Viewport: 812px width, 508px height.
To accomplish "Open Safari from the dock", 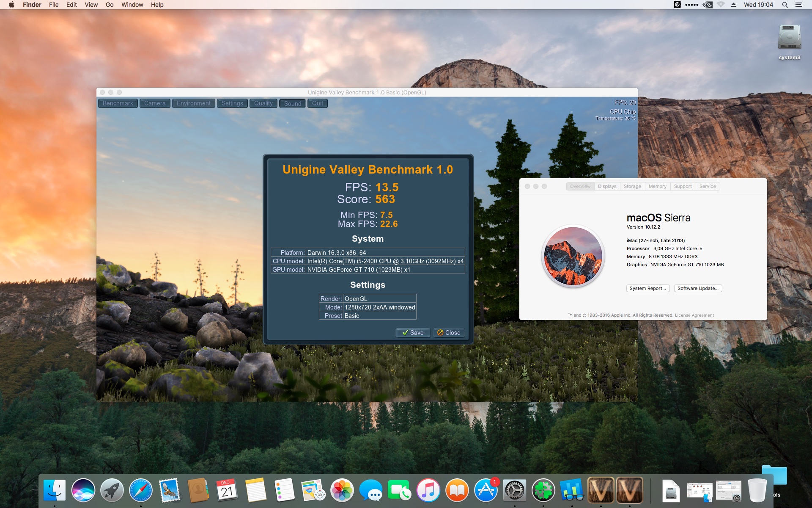I will point(140,490).
